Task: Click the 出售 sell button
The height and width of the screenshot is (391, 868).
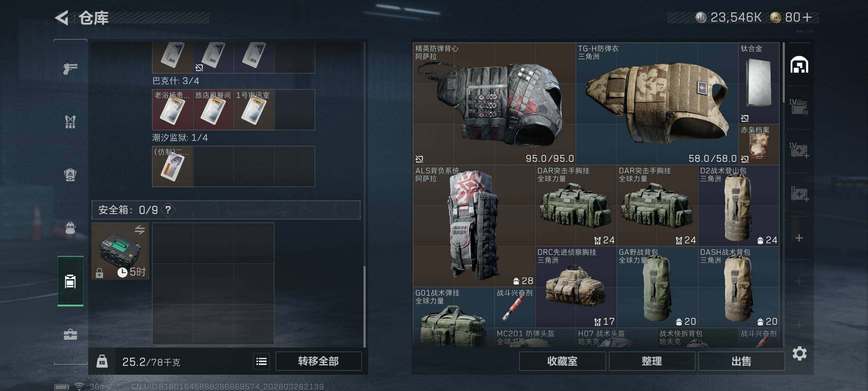Action: (x=741, y=361)
